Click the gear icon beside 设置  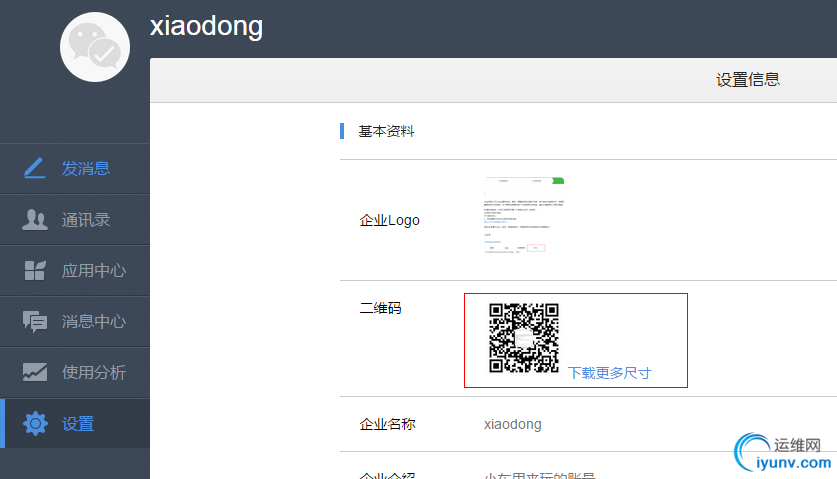point(35,423)
